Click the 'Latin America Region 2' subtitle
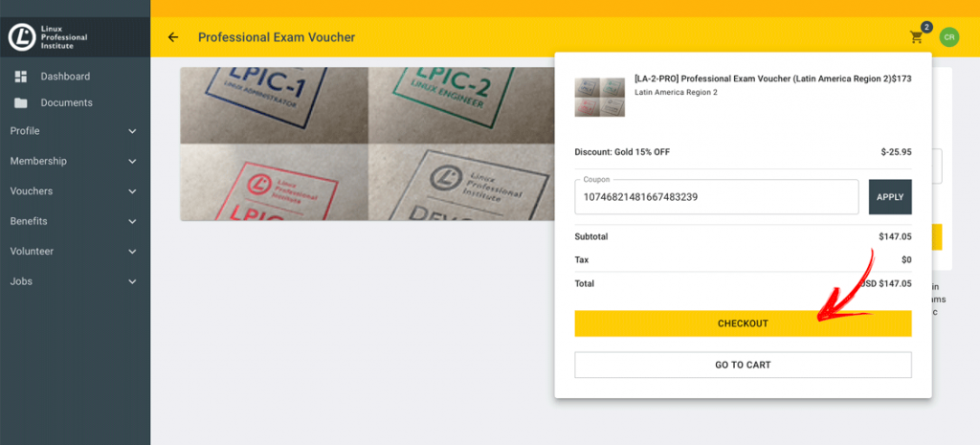Viewport: 980px width, 445px height. 676,93
